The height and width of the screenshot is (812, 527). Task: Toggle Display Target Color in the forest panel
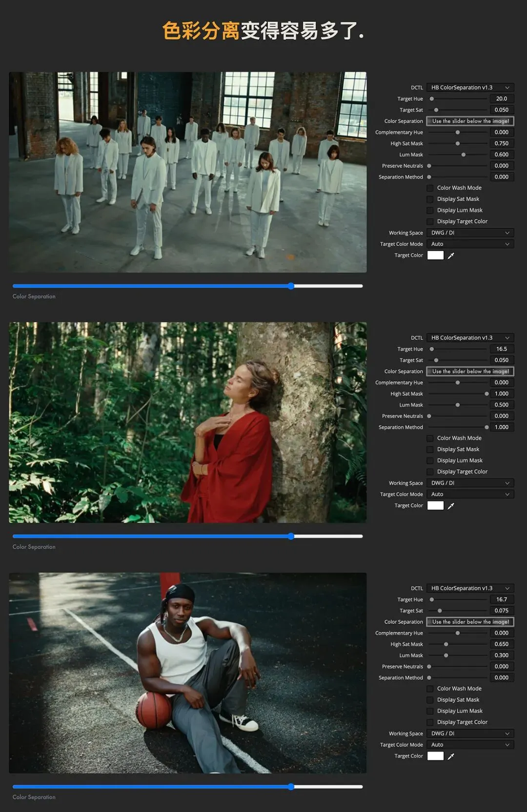pos(430,472)
